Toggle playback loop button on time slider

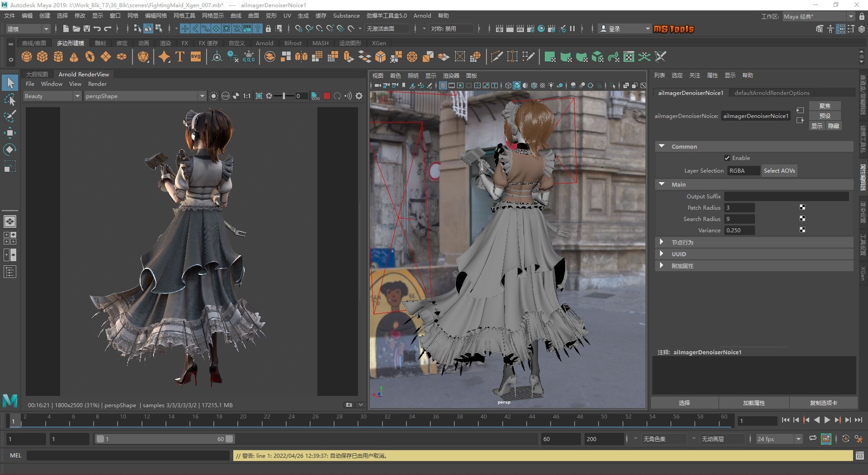click(x=812, y=439)
